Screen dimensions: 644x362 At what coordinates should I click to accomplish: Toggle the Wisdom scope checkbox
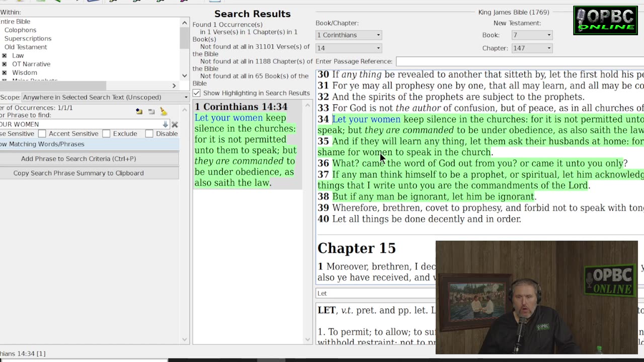(5, 73)
